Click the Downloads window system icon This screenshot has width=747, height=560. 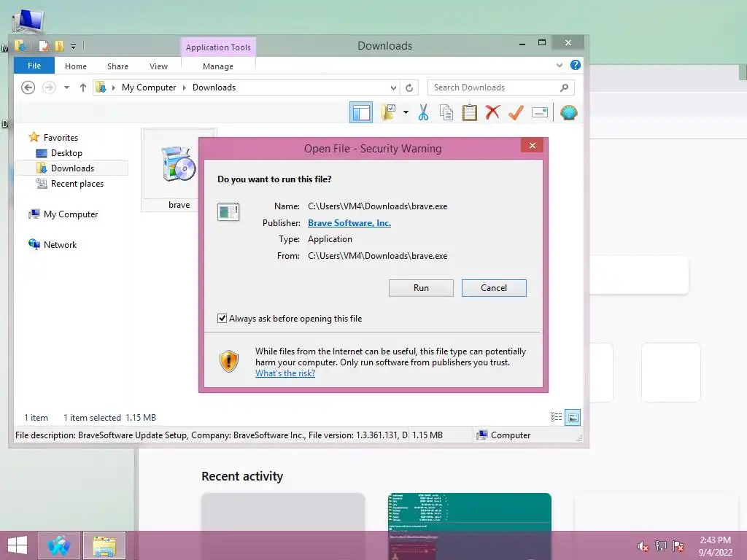coord(20,46)
